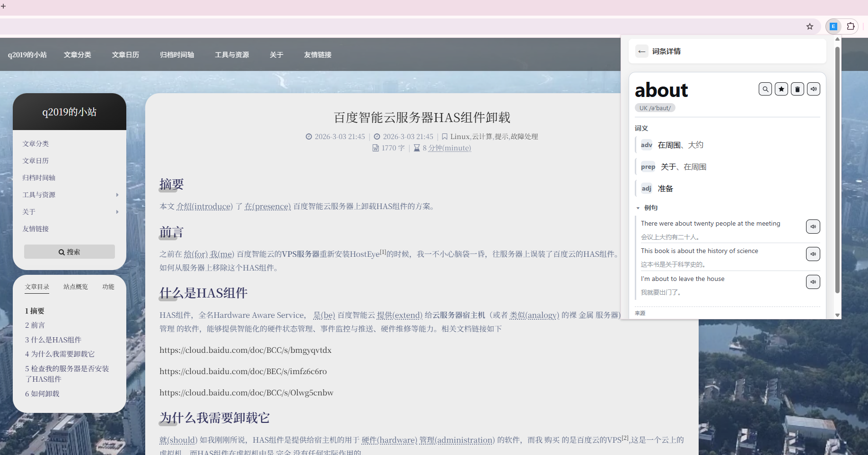Collapse the 例句 example sentences section
868x455 pixels.
[x=638, y=208]
